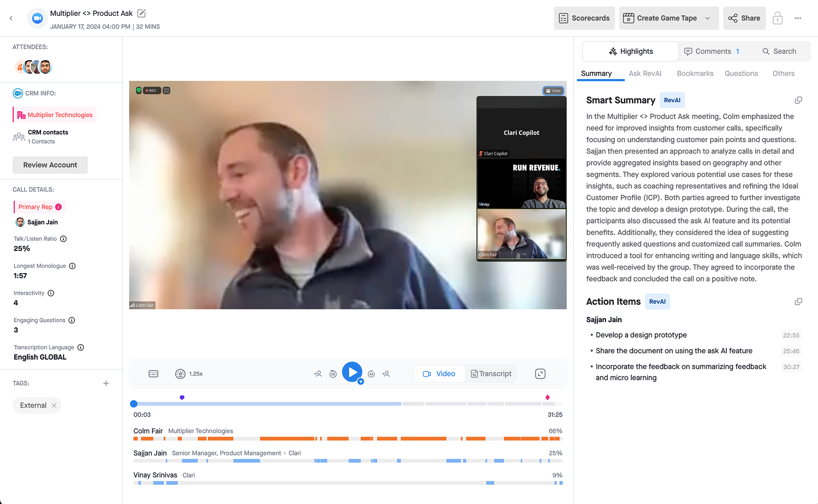This screenshot has height=504, width=818.
Task: Show Talk/Listen Ratio info tooltip
Action: (63, 239)
